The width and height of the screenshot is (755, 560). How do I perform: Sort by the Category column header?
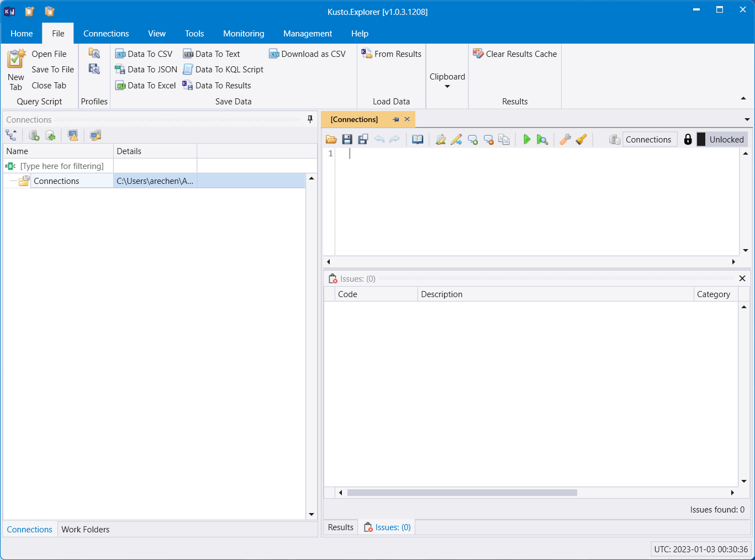click(x=716, y=294)
